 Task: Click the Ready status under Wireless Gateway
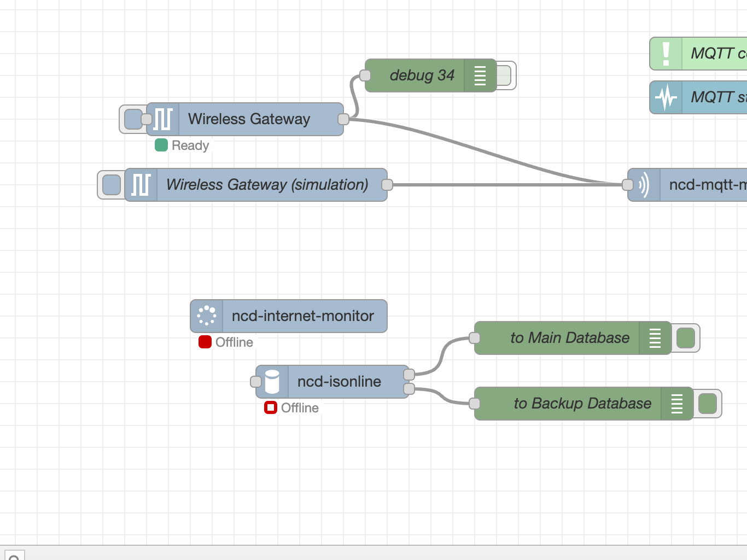point(182,145)
